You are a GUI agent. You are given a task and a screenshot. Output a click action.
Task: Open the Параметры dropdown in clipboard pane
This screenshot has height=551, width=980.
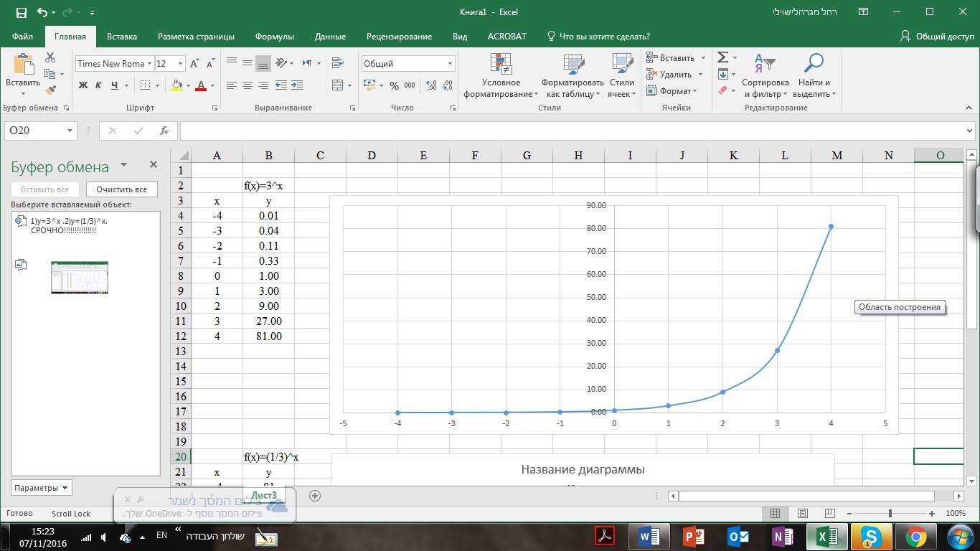click(42, 488)
